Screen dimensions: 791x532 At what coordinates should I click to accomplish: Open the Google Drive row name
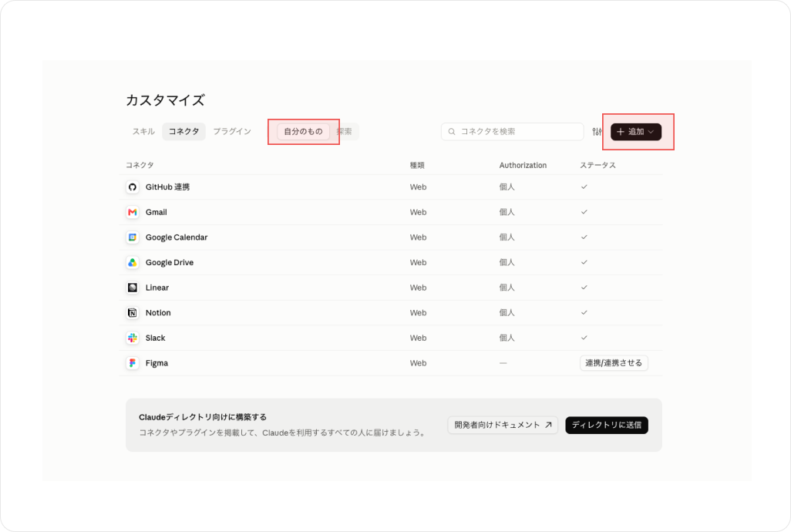(x=170, y=263)
